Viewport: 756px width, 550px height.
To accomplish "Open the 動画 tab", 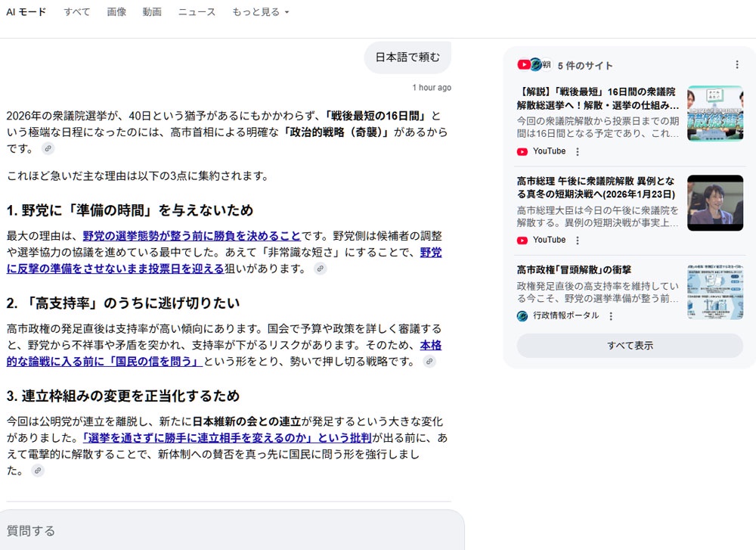I will tap(152, 12).
